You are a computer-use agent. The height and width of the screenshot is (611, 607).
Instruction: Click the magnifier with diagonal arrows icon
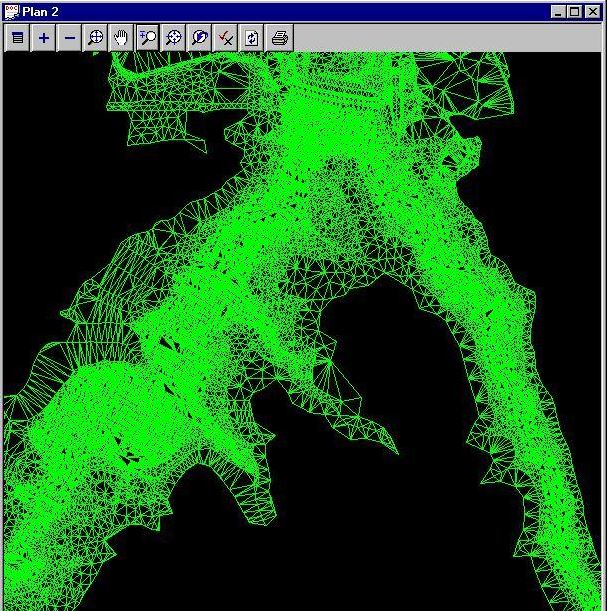tap(174, 38)
